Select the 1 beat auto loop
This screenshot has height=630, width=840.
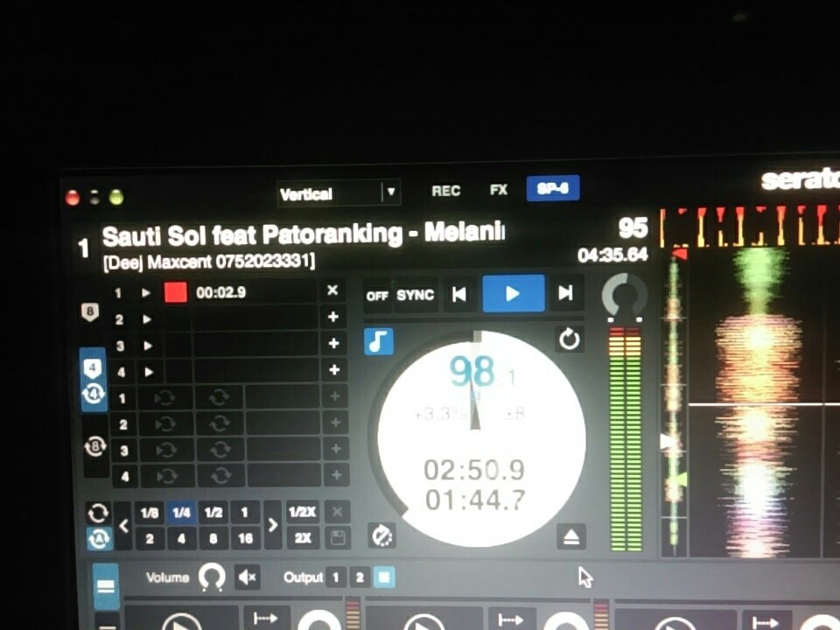coord(245,513)
